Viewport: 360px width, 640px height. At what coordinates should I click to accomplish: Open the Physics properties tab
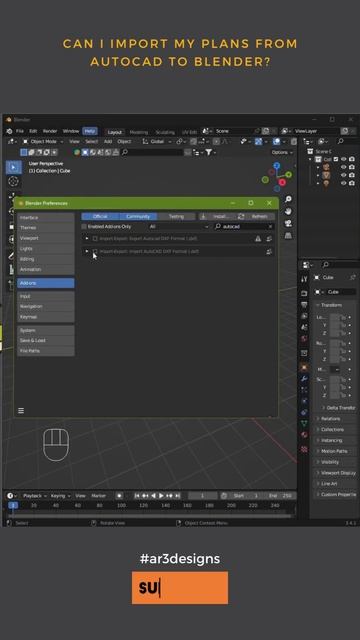pos(304,401)
